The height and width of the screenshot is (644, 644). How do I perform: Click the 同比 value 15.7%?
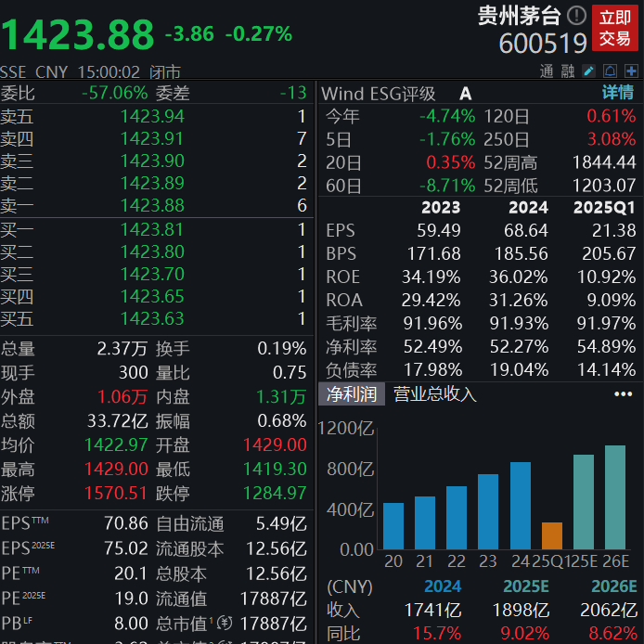(x=437, y=634)
